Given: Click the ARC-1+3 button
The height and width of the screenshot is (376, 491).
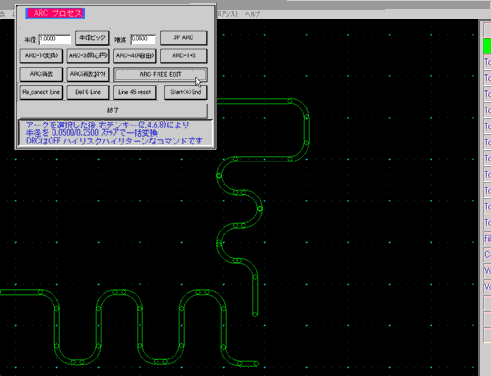Looking at the screenshot, I should [x=183, y=56].
